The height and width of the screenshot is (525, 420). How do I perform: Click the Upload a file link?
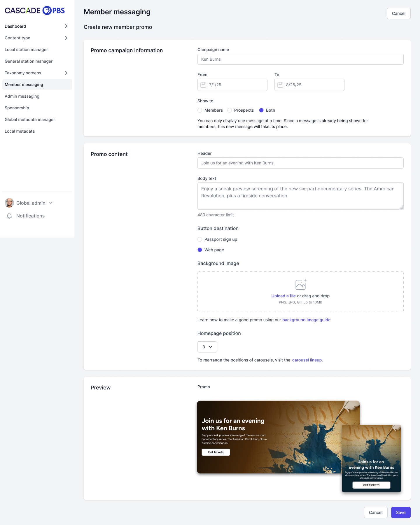click(283, 296)
